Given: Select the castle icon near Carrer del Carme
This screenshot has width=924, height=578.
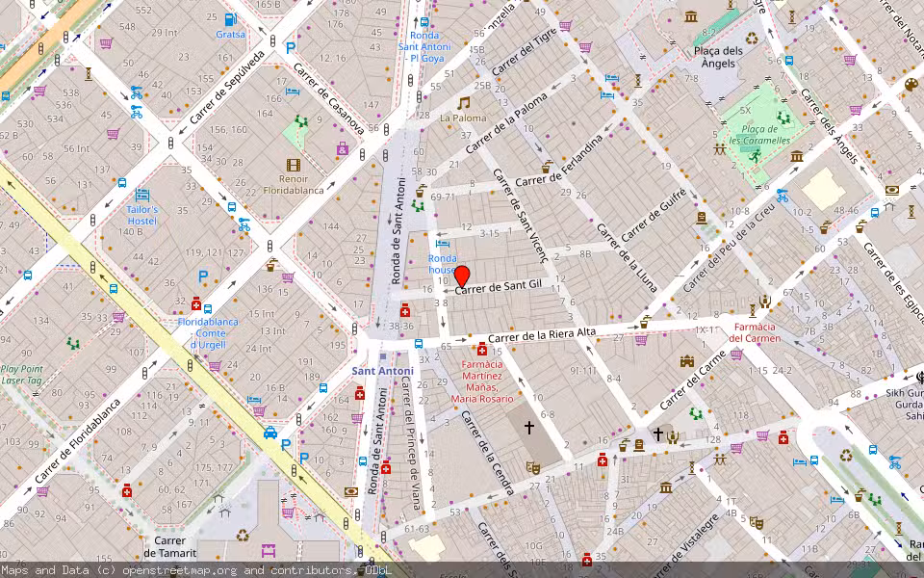Looking at the screenshot, I should point(686,361).
